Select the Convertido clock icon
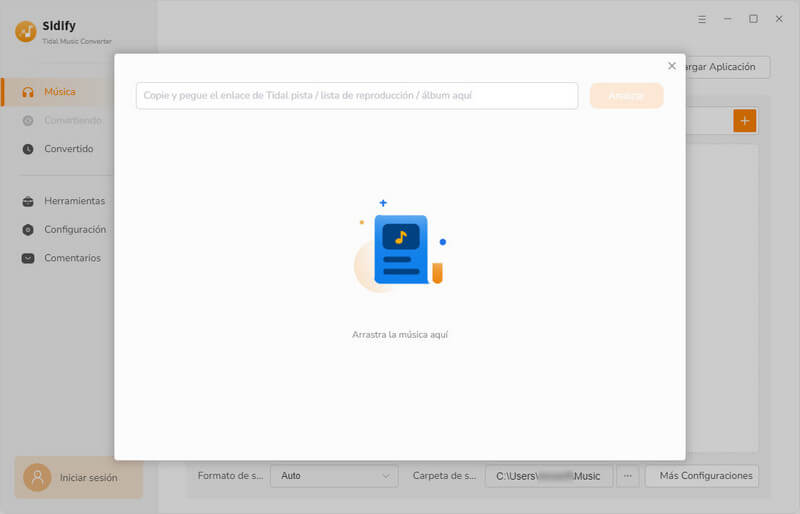Screen dimensions: 800x514 28,149
